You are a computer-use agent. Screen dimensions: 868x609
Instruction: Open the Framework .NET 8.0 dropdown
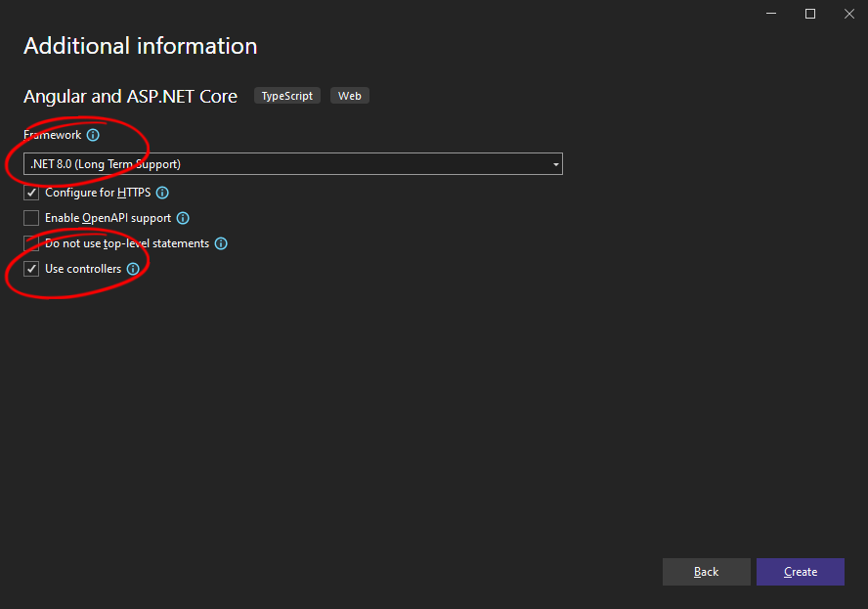click(293, 164)
